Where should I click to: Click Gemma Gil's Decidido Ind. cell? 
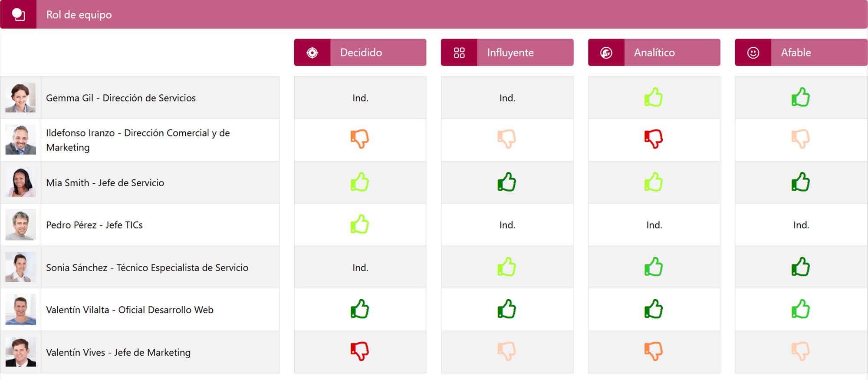(x=360, y=98)
